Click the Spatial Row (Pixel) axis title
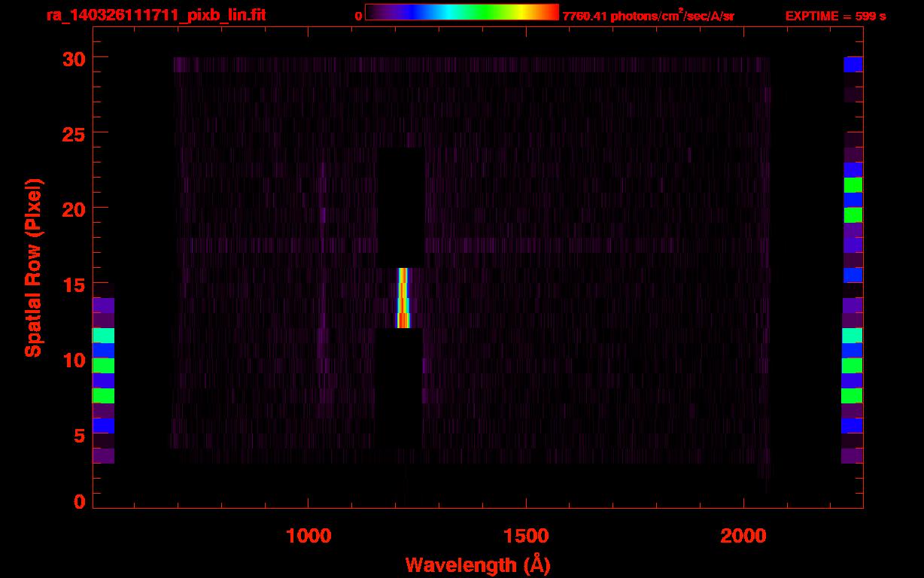This screenshot has height=578, width=924. [x=33, y=268]
